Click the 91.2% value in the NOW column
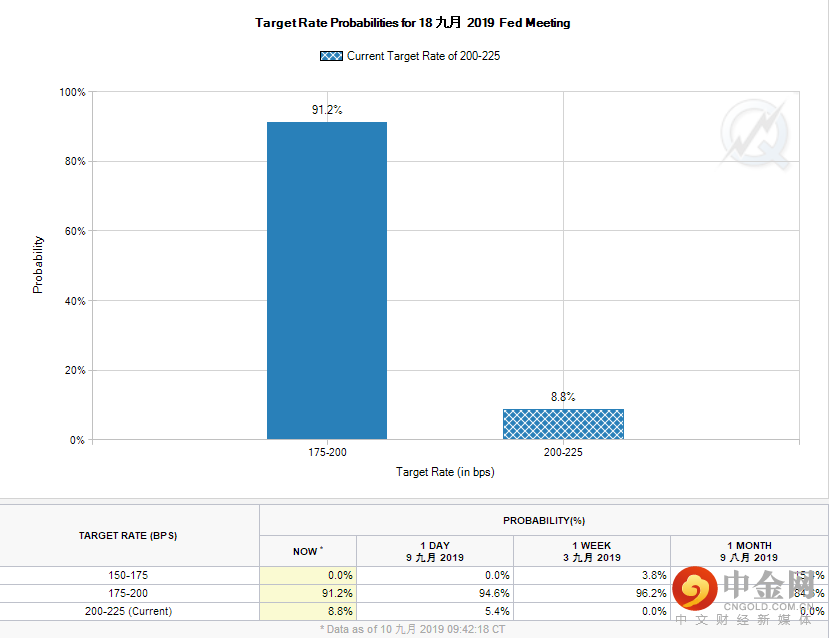This screenshot has width=829, height=638. click(338, 593)
